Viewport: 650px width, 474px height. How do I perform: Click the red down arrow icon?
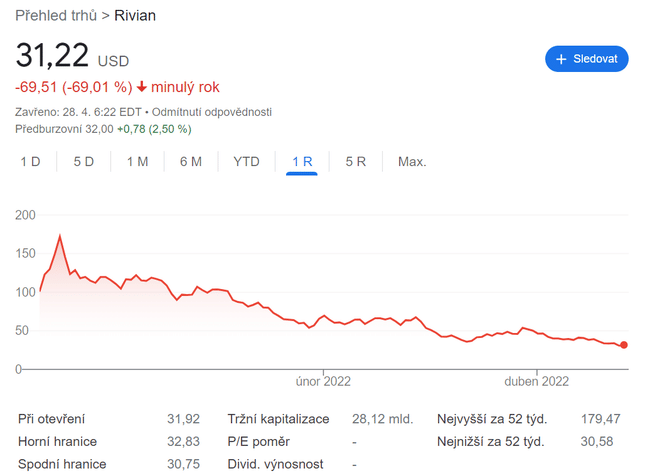pos(142,87)
